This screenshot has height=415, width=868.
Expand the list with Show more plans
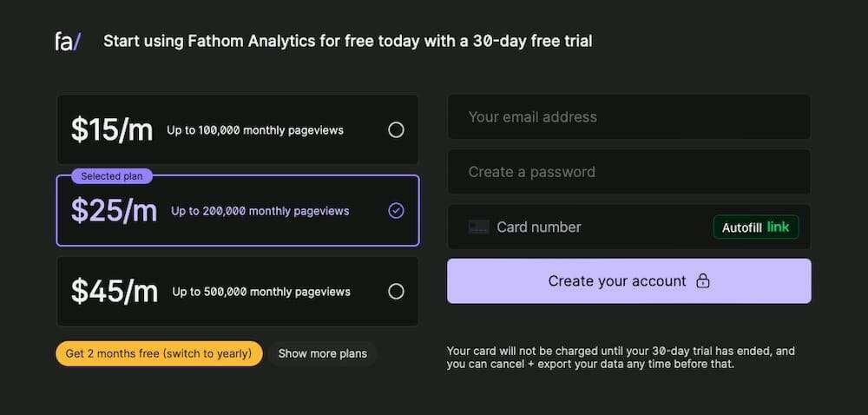point(322,353)
